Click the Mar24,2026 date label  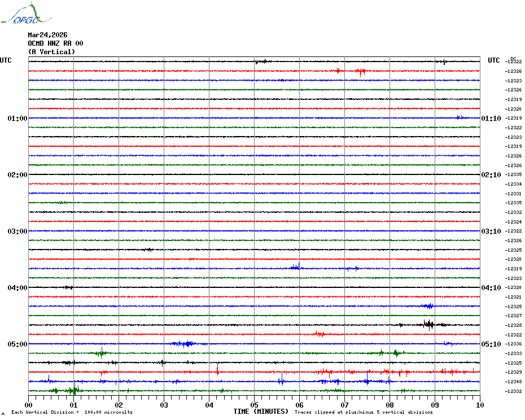(47, 35)
